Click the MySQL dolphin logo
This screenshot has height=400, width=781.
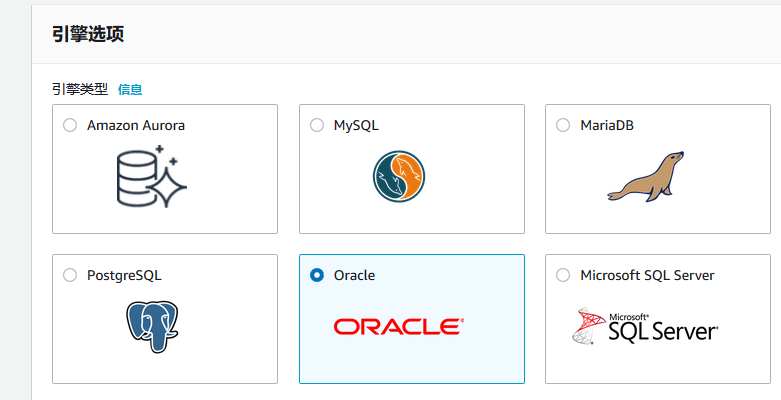[x=398, y=176]
